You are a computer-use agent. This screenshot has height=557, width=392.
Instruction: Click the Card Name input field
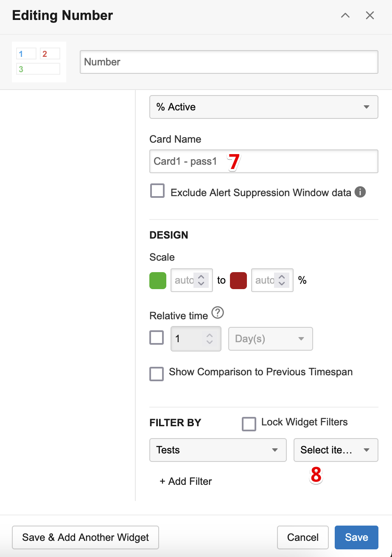coord(263,161)
